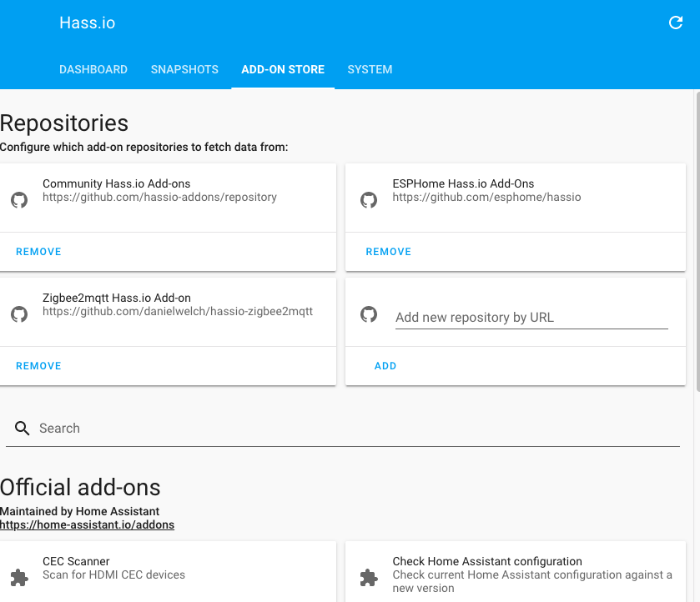
Task: Open the home-assistant.io/addons link
Action: (87, 524)
